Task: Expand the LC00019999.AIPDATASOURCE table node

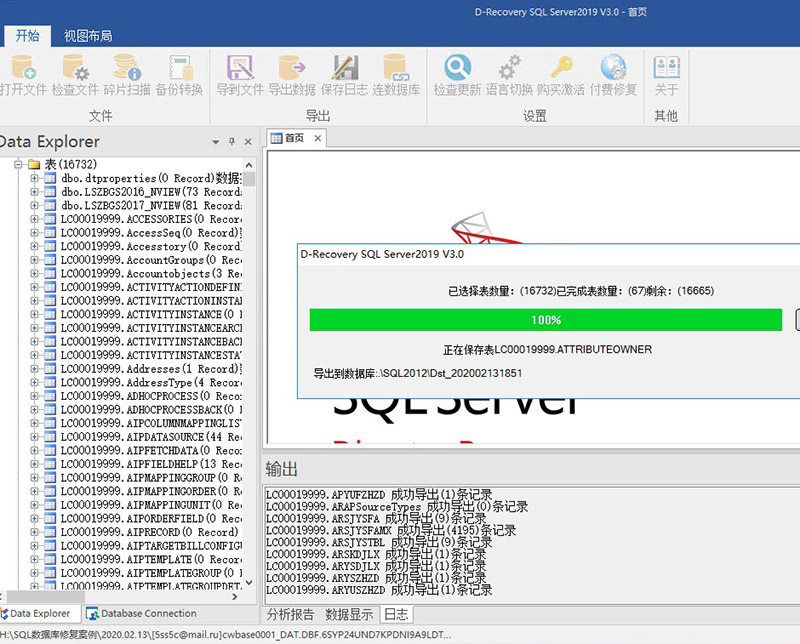Action: point(34,437)
